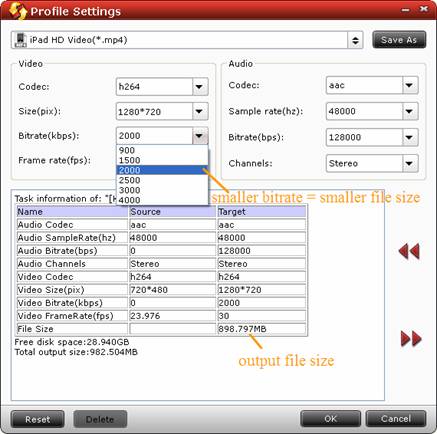Viewport: 437px width, 434px height.
Task: Click the audio Sample rate 48000 value field
Action: [x=364, y=111]
